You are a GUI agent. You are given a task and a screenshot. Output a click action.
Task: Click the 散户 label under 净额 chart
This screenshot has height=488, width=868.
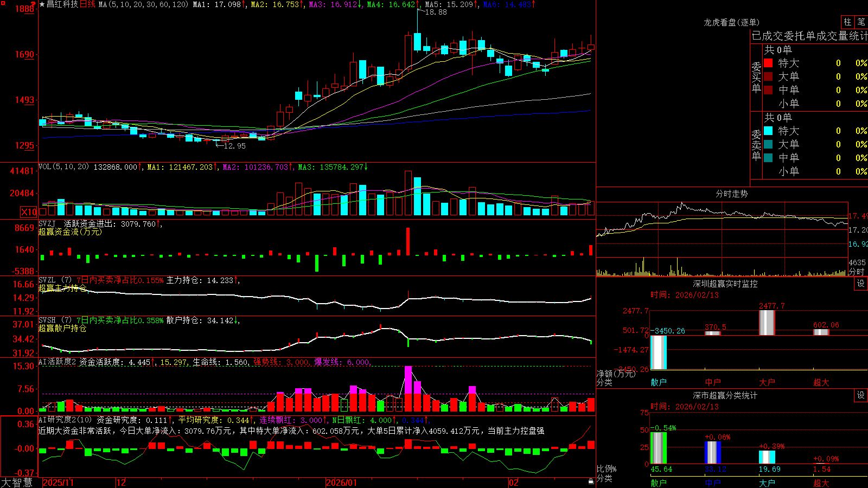659,382
